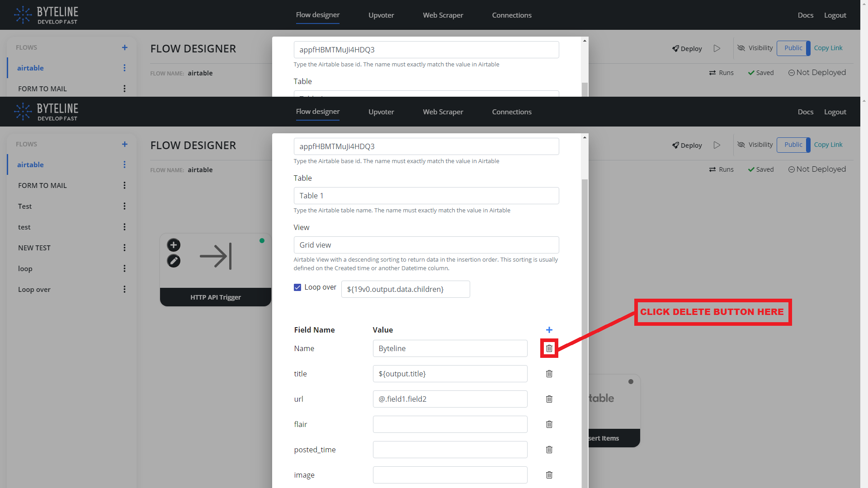The height and width of the screenshot is (488, 868).
Task: Click the Name value field containing Byteline
Action: (x=450, y=348)
